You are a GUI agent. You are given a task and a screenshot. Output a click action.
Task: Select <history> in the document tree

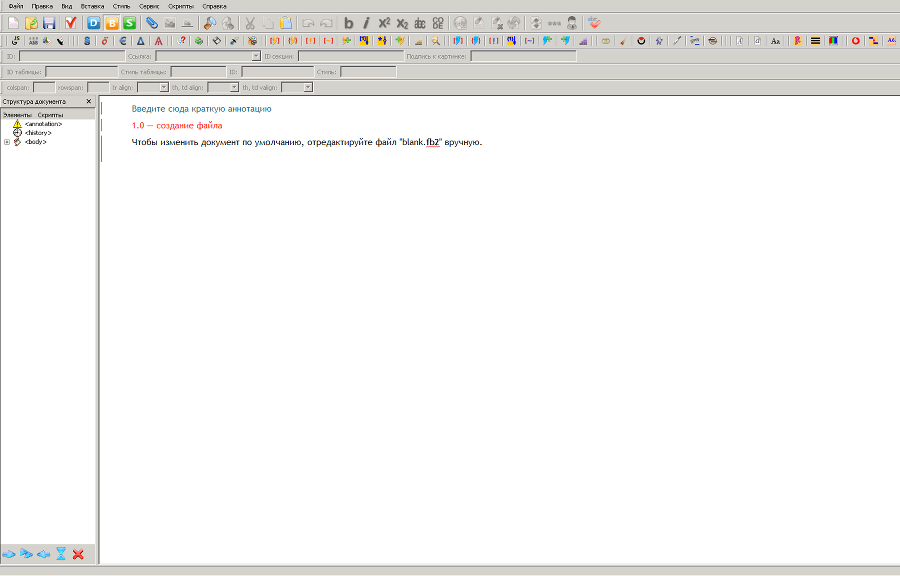coord(38,133)
